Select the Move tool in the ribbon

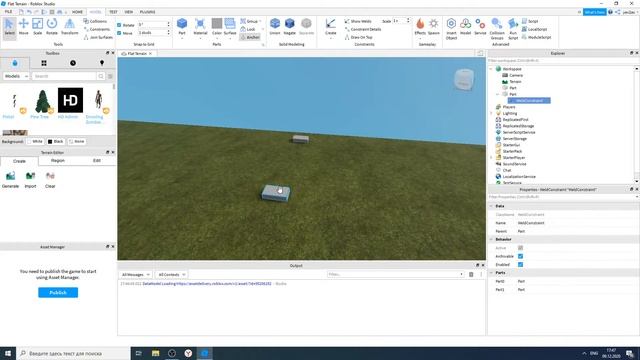pos(23,26)
